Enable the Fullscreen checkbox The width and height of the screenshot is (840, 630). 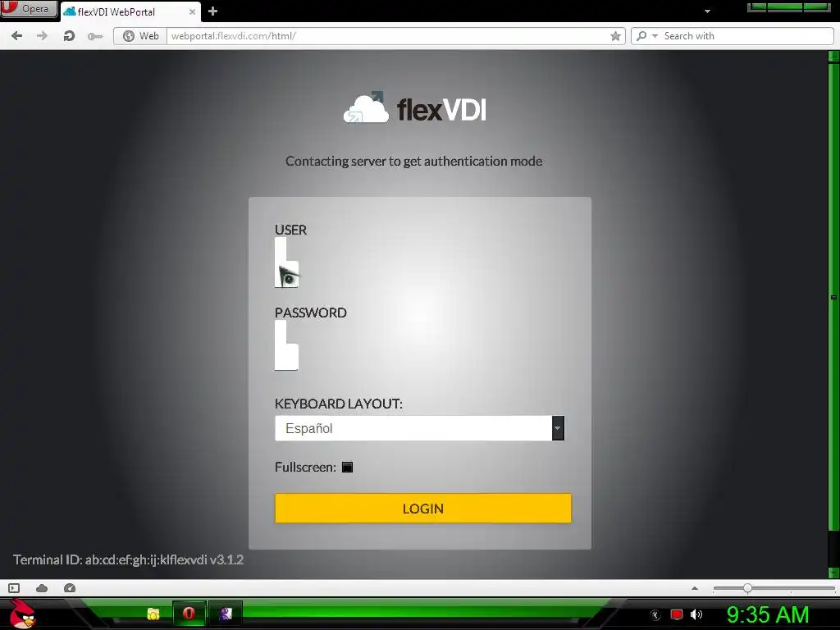coord(347,467)
